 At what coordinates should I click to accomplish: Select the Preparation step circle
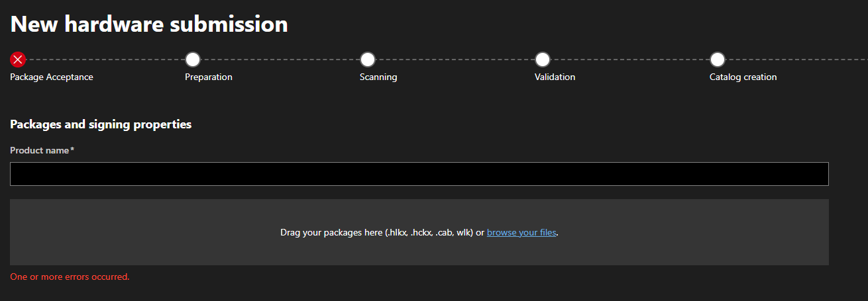pos(193,60)
